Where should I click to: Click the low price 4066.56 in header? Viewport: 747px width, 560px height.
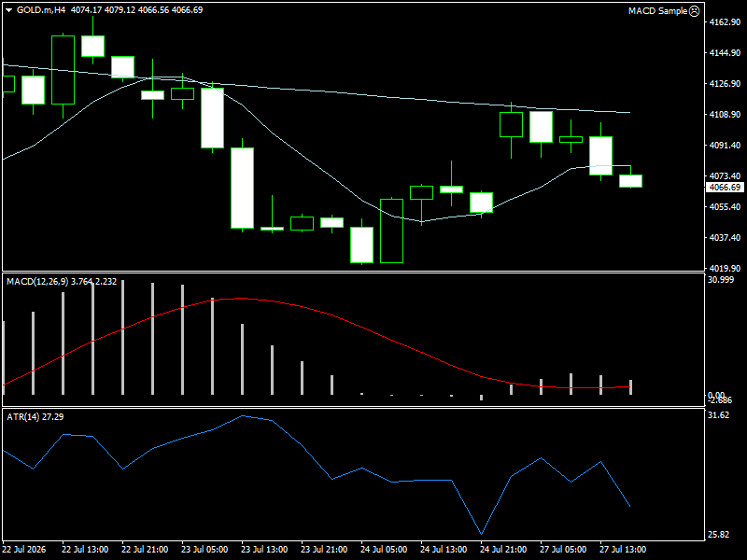click(x=153, y=10)
